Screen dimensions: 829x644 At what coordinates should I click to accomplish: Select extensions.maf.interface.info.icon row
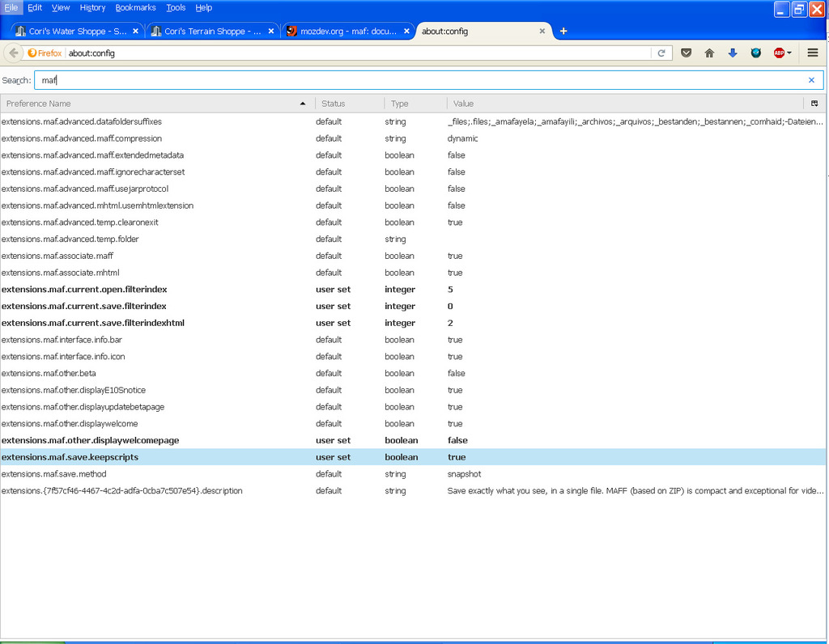coord(413,357)
